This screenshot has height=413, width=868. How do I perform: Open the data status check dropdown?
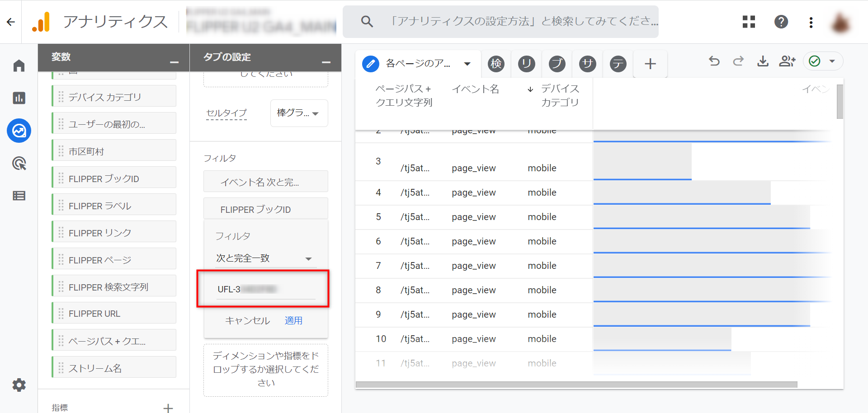[x=823, y=61]
